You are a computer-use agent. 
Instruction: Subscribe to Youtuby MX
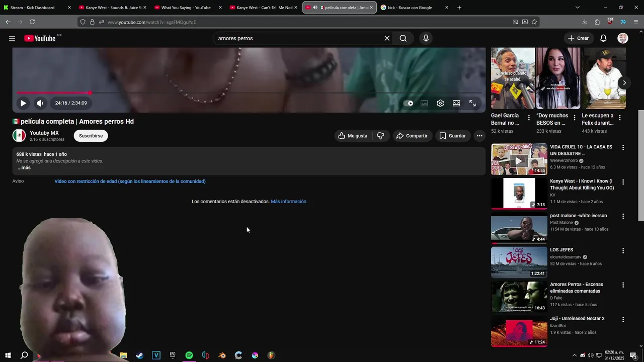[x=91, y=136]
